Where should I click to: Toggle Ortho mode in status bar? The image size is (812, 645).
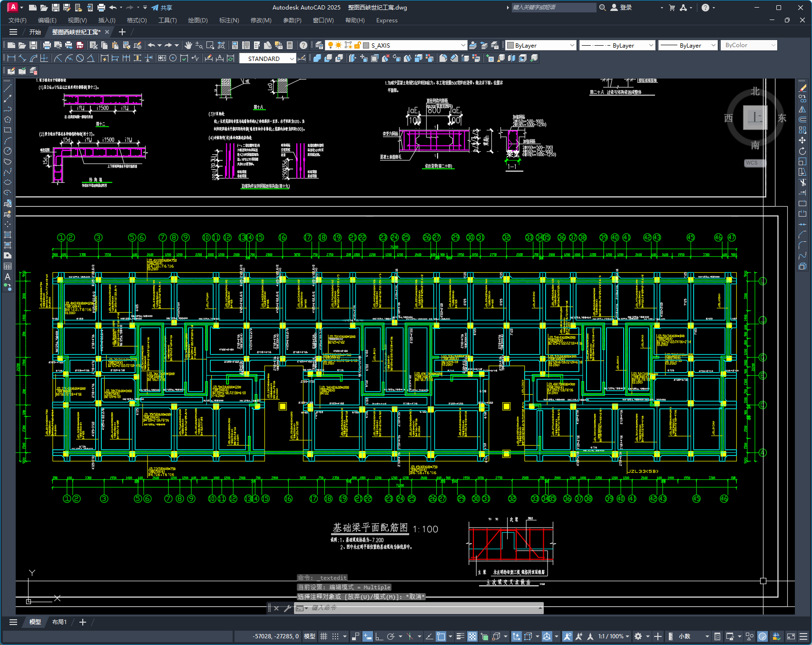click(x=379, y=636)
